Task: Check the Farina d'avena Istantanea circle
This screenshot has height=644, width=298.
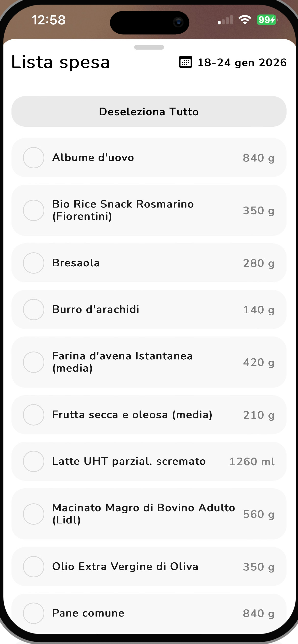Action: 34,362
